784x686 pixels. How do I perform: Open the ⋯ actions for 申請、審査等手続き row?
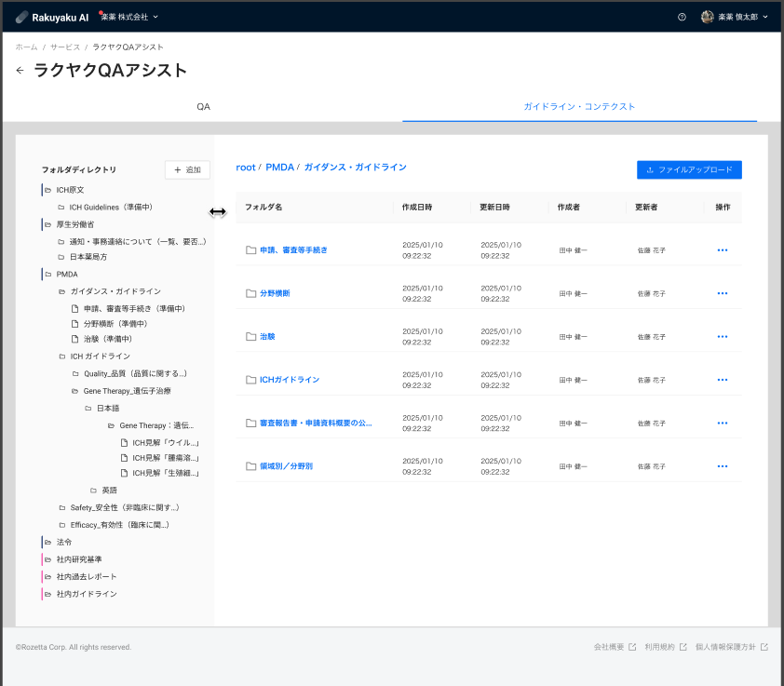722,250
